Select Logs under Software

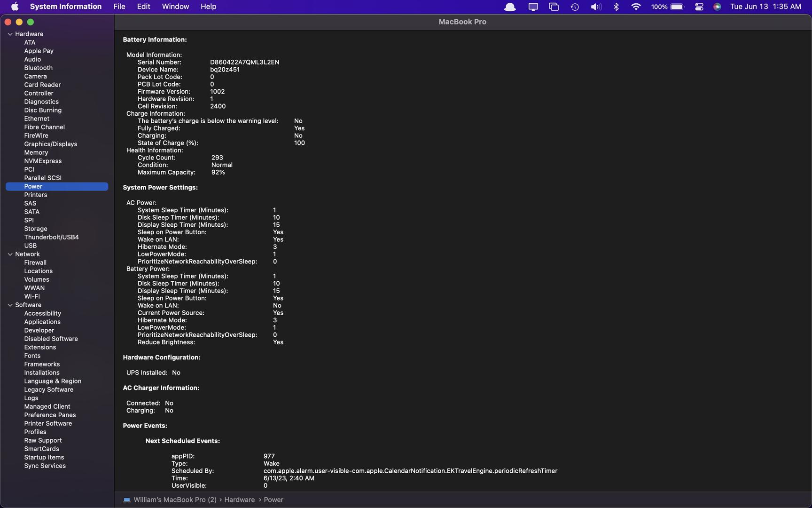31,398
